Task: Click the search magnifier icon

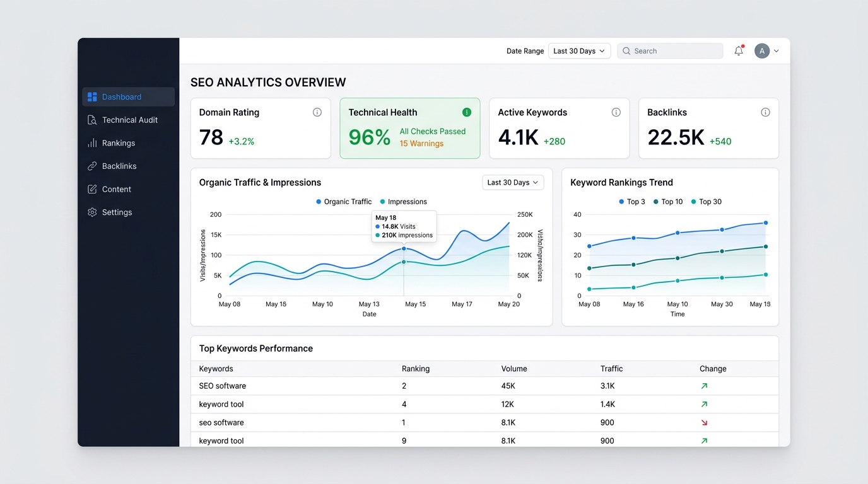Action: pyautogui.click(x=626, y=51)
